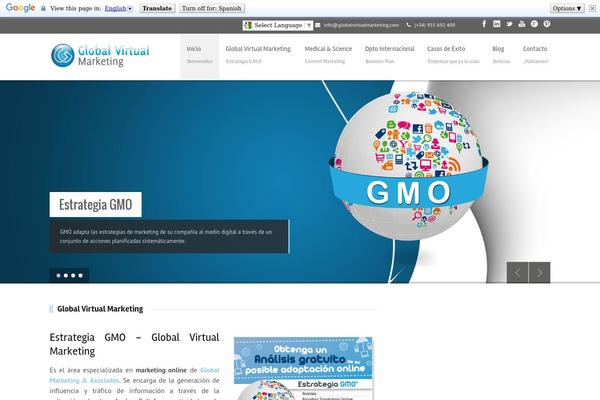Viewport: 600px width, 400px height.
Task: Open the Contacto menu item
Action: (535, 54)
